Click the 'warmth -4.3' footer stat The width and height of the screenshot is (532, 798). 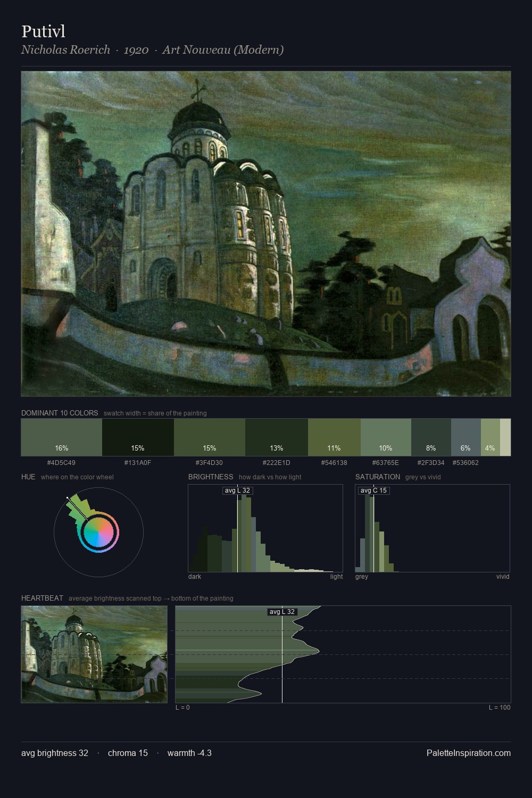click(x=189, y=753)
